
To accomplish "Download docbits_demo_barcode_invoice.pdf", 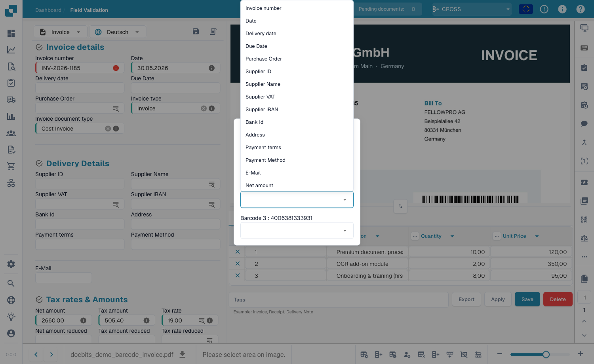I will pyautogui.click(x=183, y=354).
